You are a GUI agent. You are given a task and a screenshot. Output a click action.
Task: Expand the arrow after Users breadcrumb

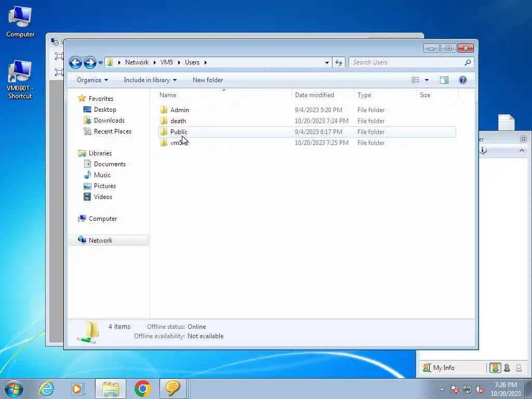pos(206,62)
